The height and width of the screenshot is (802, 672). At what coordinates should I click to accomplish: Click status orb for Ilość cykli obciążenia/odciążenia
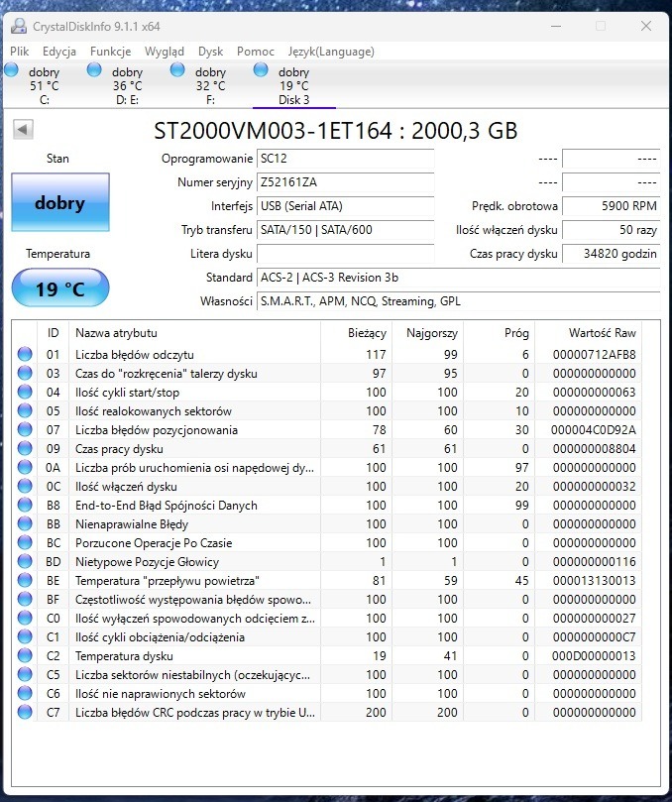click(x=25, y=636)
